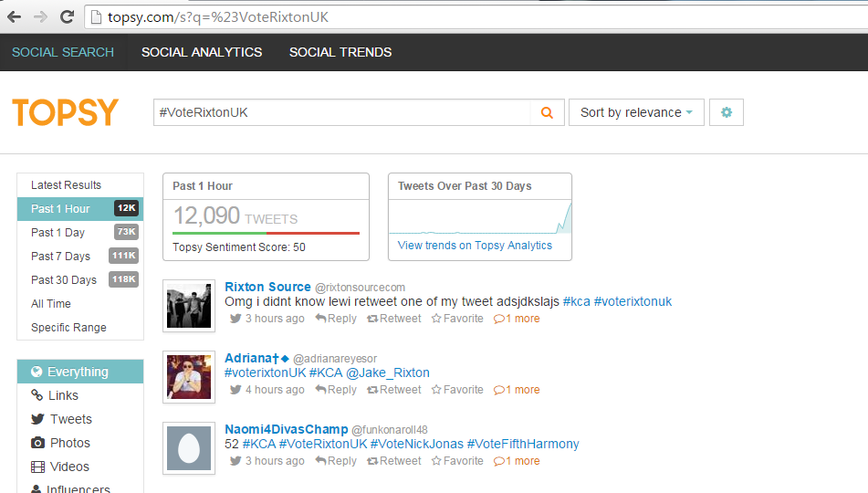Favorite the Rixton Source tweet
The width and height of the screenshot is (868, 493).
tap(457, 319)
